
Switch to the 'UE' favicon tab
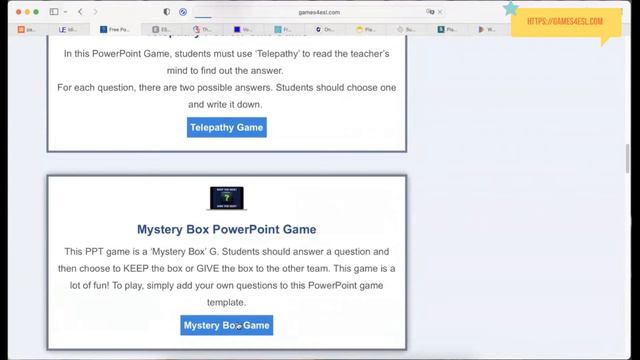pos(68,29)
